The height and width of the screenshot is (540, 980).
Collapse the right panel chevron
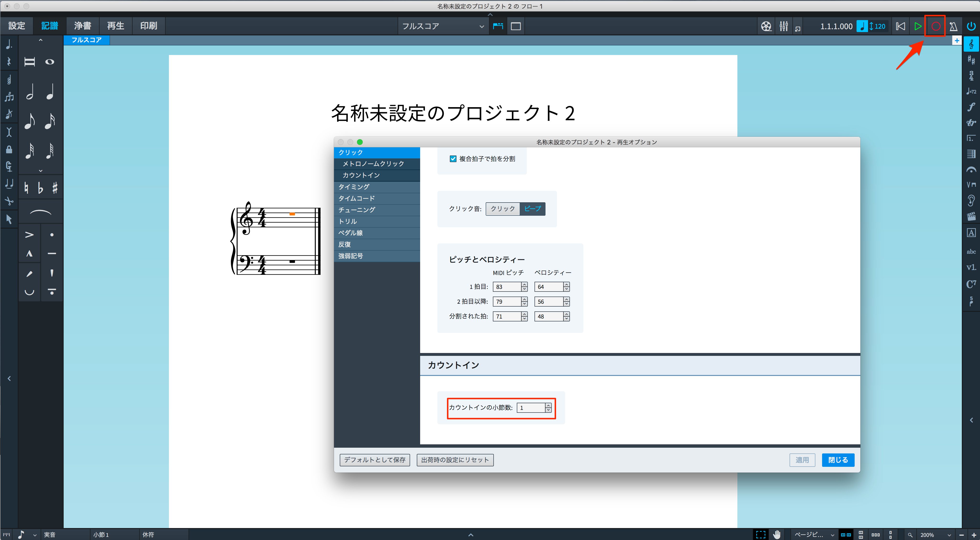[x=971, y=420]
